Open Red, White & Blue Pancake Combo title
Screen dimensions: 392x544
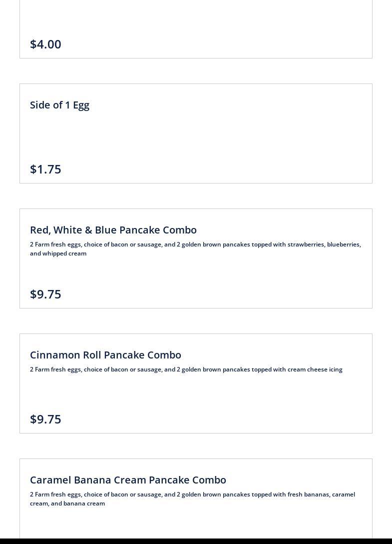[x=113, y=230]
